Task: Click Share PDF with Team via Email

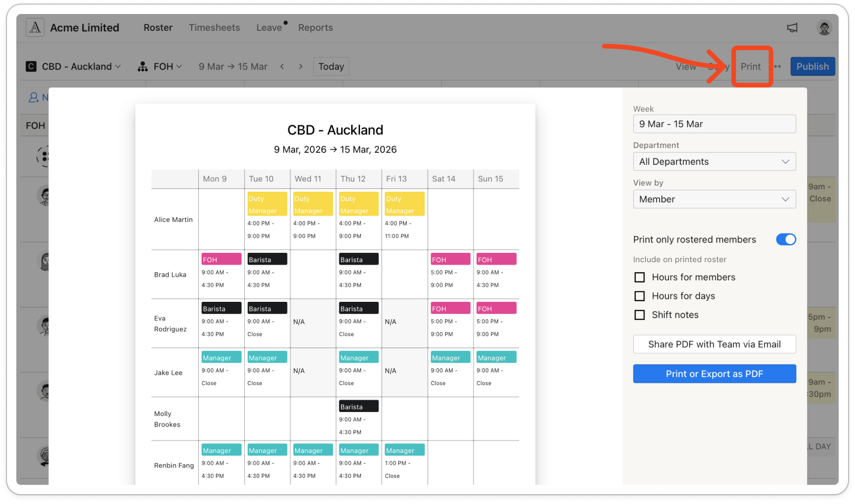Action: pyautogui.click(x=714, y=344)
